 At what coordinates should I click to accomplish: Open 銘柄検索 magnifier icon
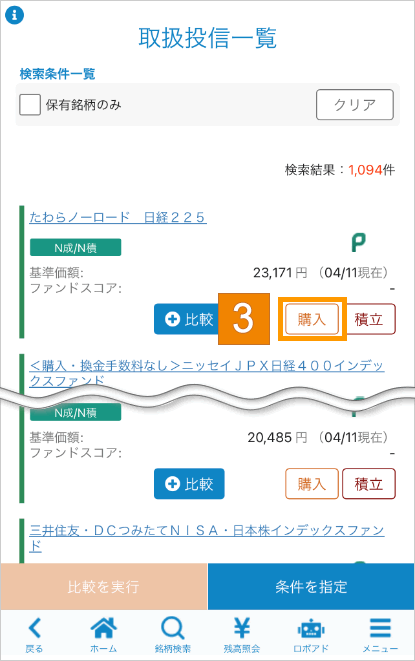(x=172, y=635)
